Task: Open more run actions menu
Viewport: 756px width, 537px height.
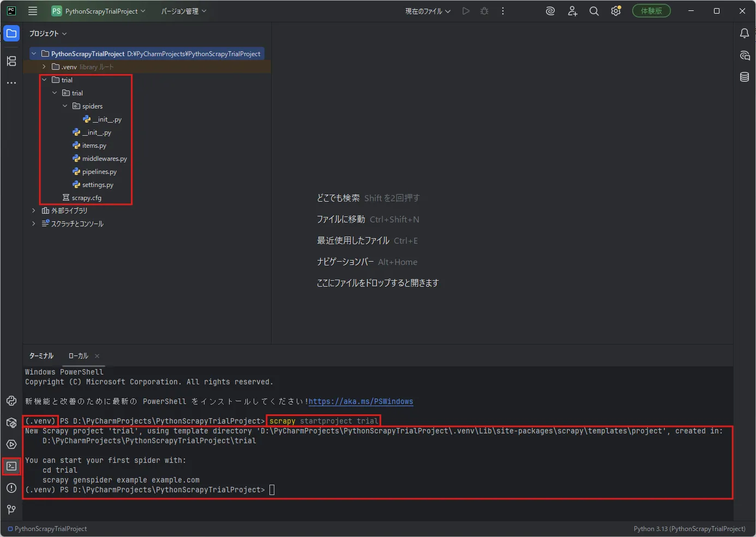Action: point(503,11)
